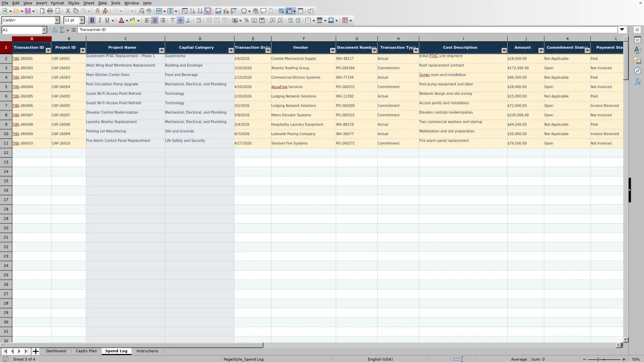Open the Font Size dropdown
The image size is (644, 362).
click(x=82, y=20)
